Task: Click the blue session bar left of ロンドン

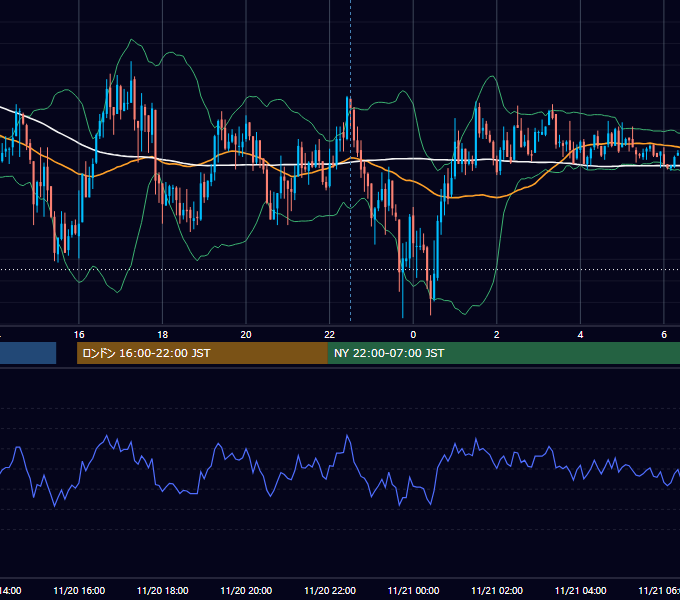Action: coord(28,353)
